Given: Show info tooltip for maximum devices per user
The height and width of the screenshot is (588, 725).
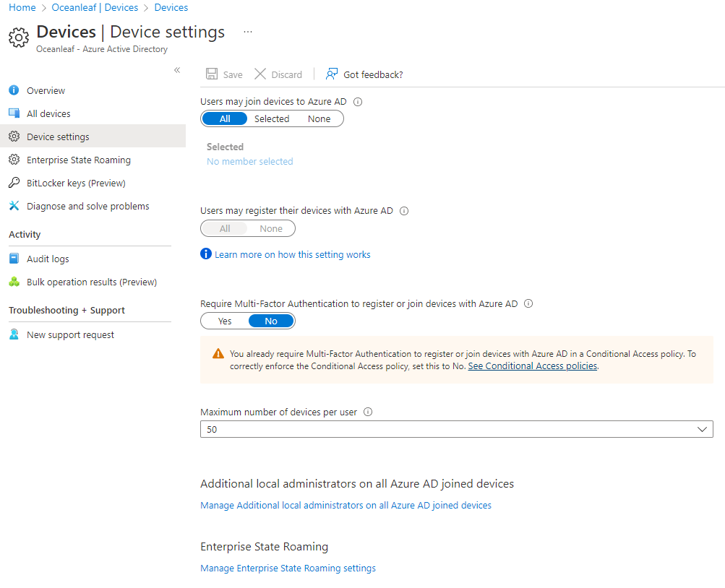Looking at the screenshot, I should (x=368, y=412).
